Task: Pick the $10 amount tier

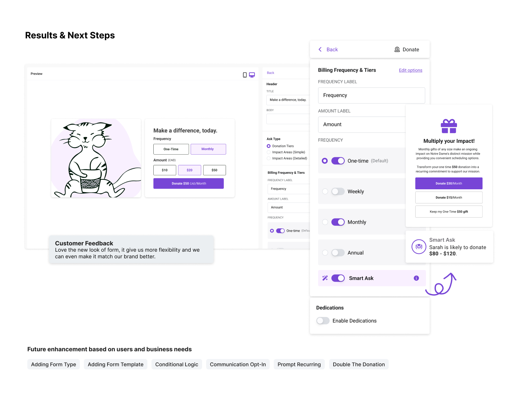Action: tap(165, 170)
